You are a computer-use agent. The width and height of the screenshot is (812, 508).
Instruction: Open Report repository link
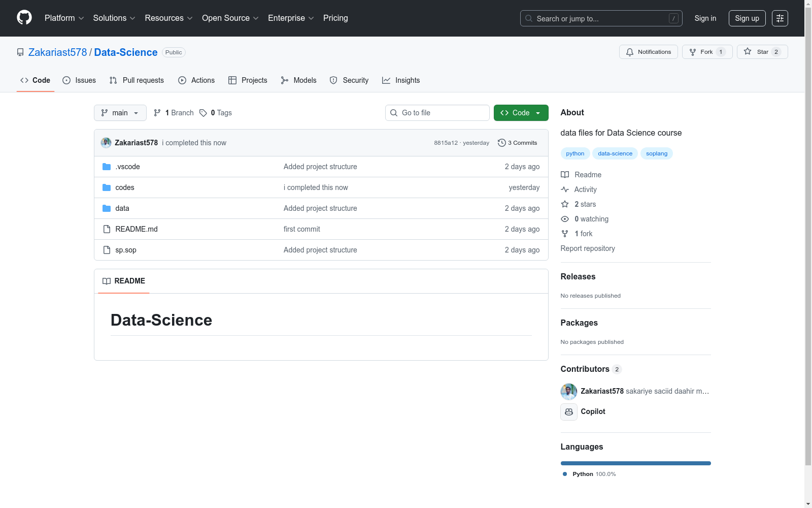[588, 248]
